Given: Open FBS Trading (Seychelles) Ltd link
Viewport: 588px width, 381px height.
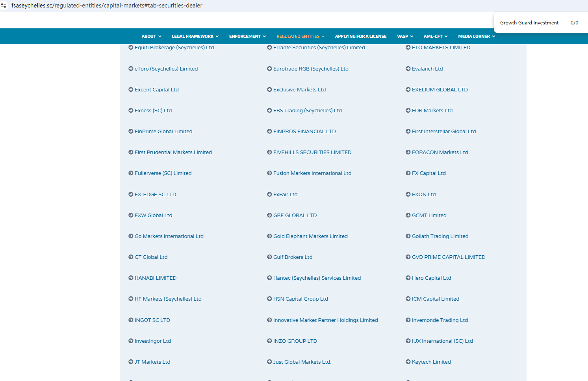Looking at the screenshot, I should click(x=308, y=110).
